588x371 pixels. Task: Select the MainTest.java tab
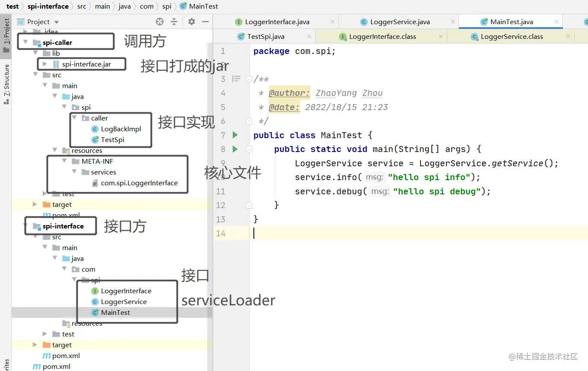point(512,22)
